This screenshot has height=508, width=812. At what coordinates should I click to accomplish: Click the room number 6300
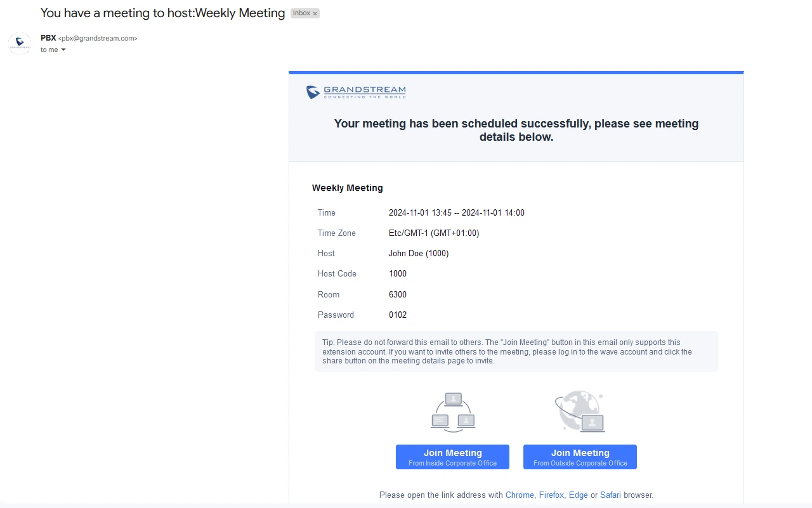click(398, 295)
